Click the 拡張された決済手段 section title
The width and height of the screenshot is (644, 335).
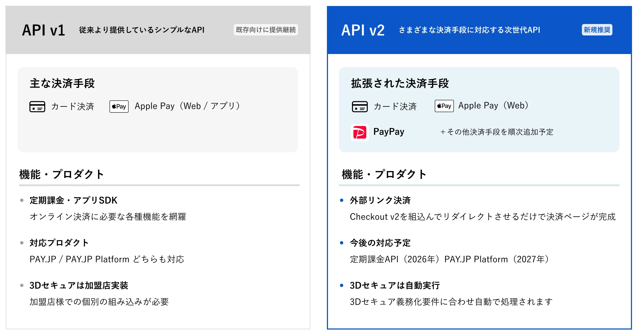click(400, 83)
